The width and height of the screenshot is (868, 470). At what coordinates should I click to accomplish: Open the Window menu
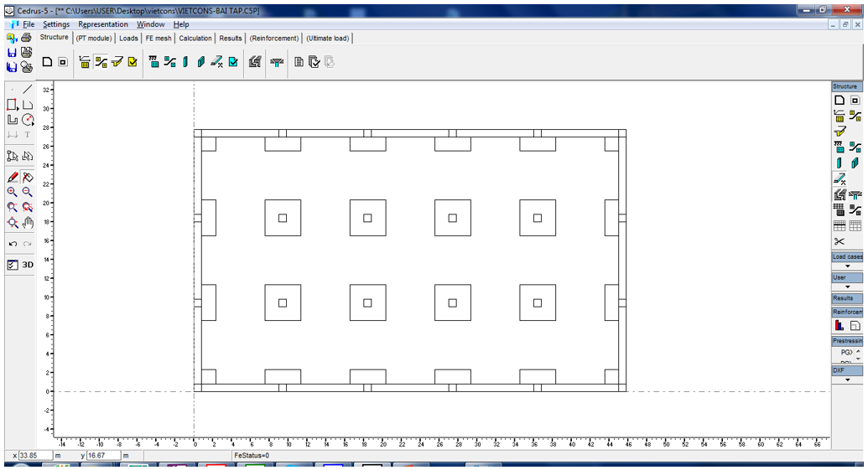[x=151, y=24]
